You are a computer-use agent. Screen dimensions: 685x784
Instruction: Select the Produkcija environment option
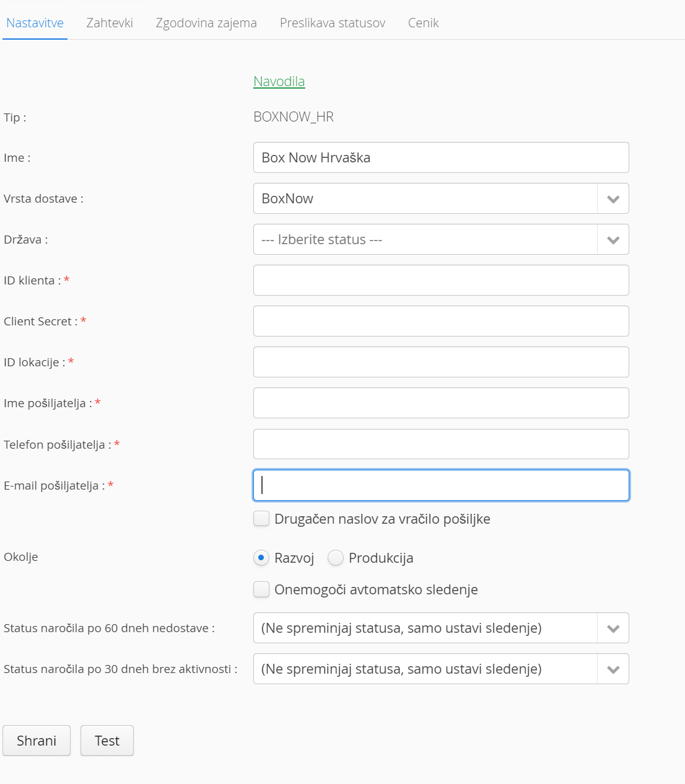point(336,558)
